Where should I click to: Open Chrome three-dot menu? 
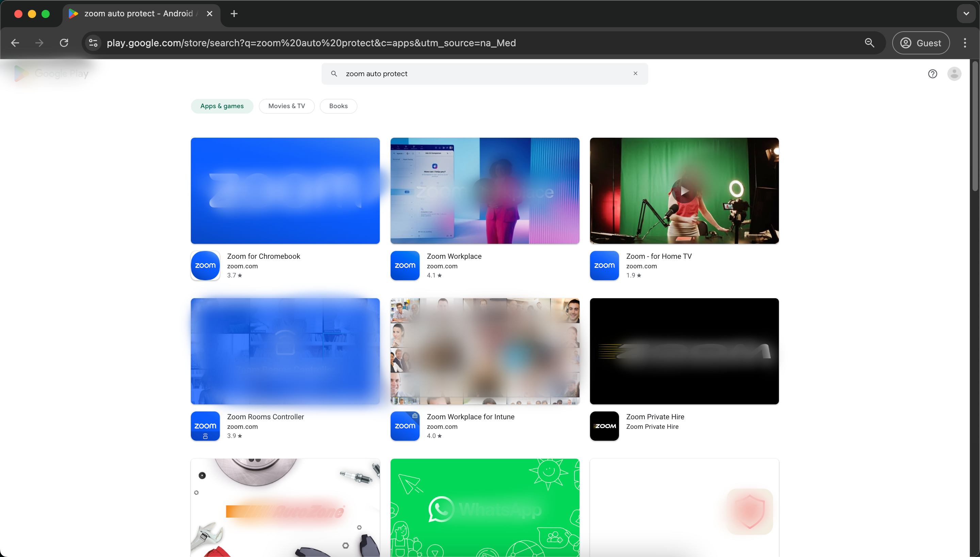click(x=965, y=43)
